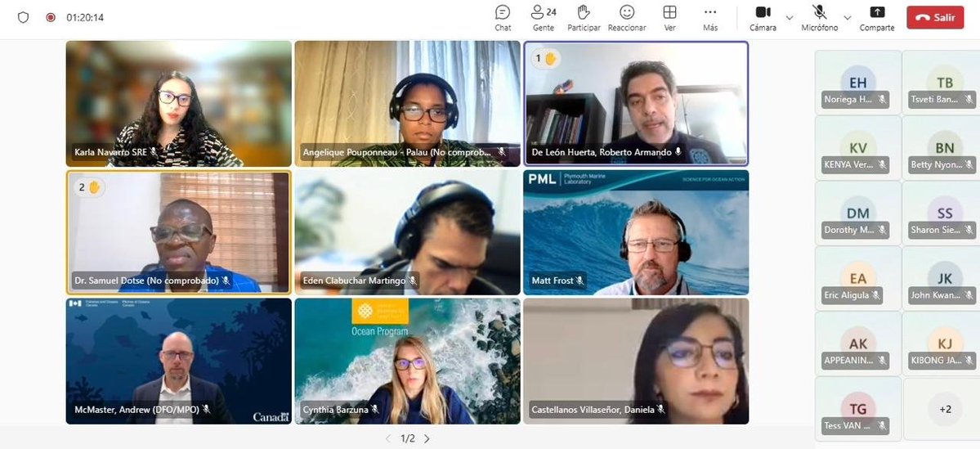Select De León Huerta video tile
Screen dimensions: 980x449
tap(636, 104)
